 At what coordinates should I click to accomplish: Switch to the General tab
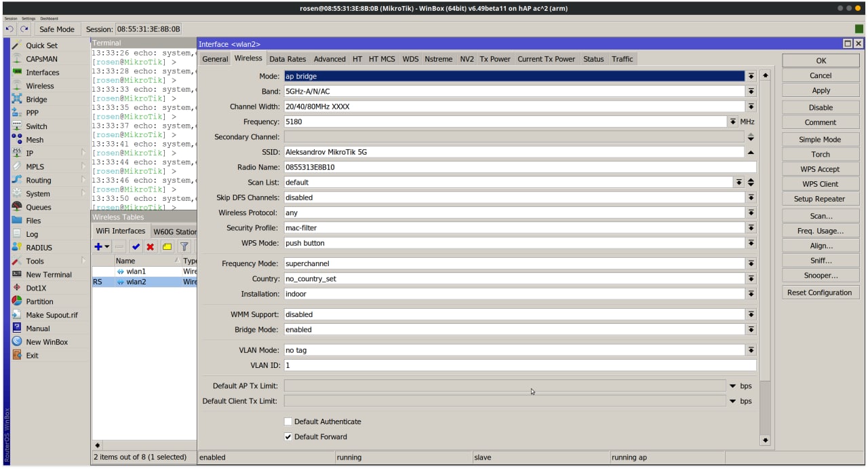215,59
